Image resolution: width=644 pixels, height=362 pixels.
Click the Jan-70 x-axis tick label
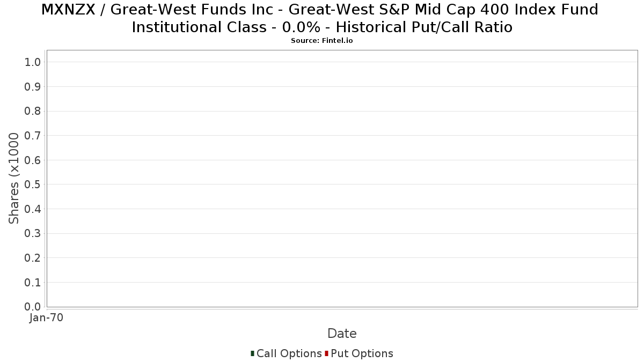[x=47, y=317]
